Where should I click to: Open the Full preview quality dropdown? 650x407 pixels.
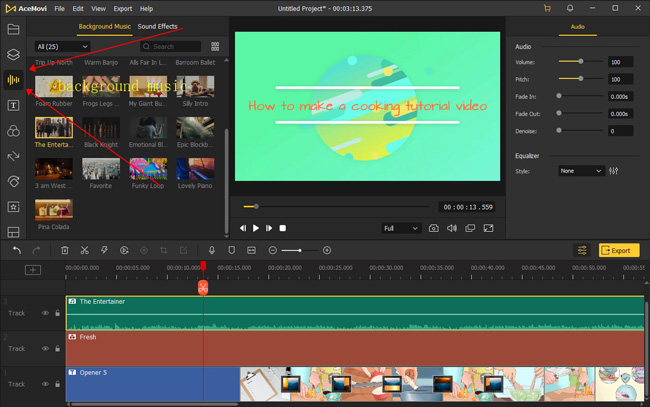(401, 228)
